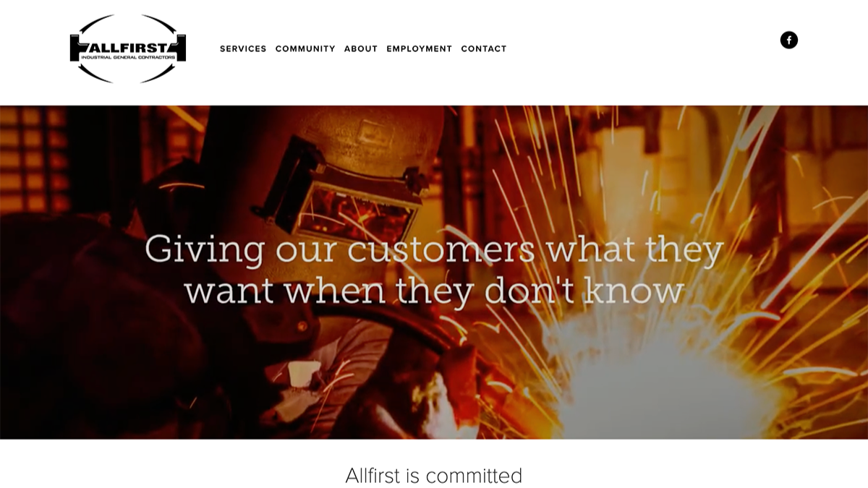The image size is (868, 488).
Task: Open the Employment page link
Action: [419, 49]
